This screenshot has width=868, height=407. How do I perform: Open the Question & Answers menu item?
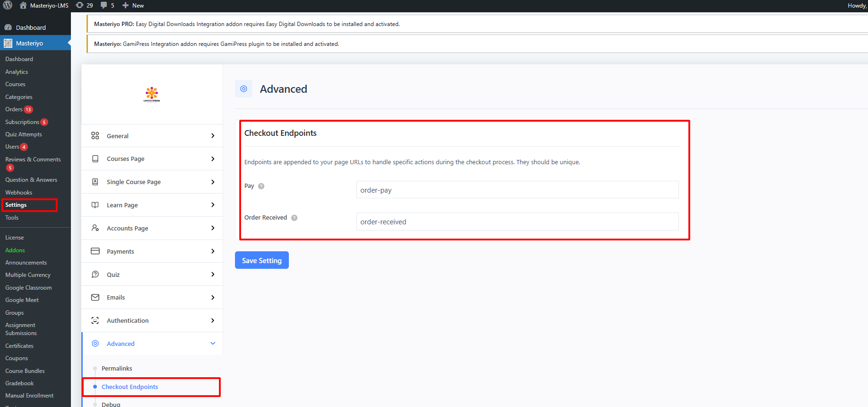tap(31, 180)
